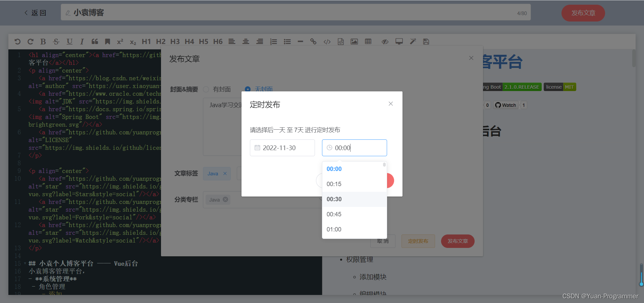The height and width of the screenshot is (303, 644).
Task: Apply superscript formatting
Action: pos(120,42)
